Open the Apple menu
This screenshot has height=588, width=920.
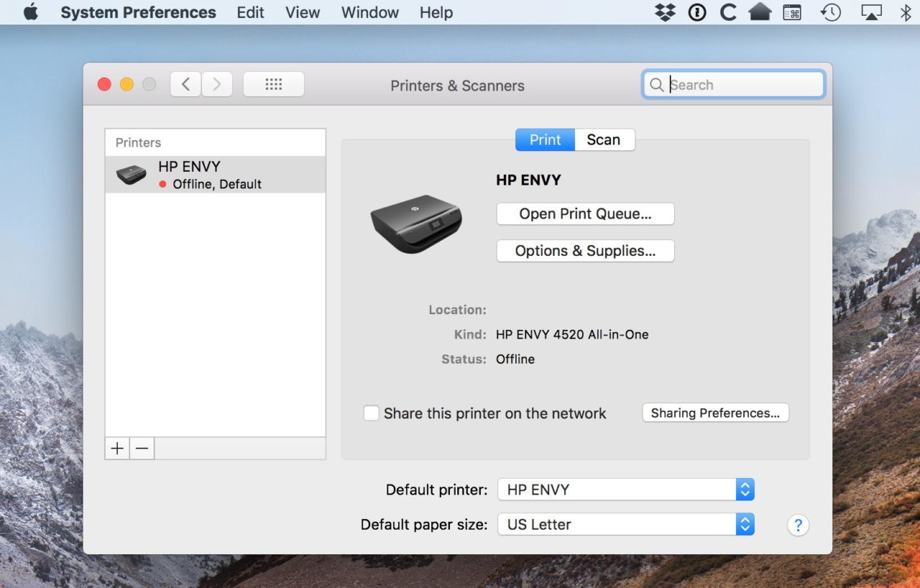[30, 12]
